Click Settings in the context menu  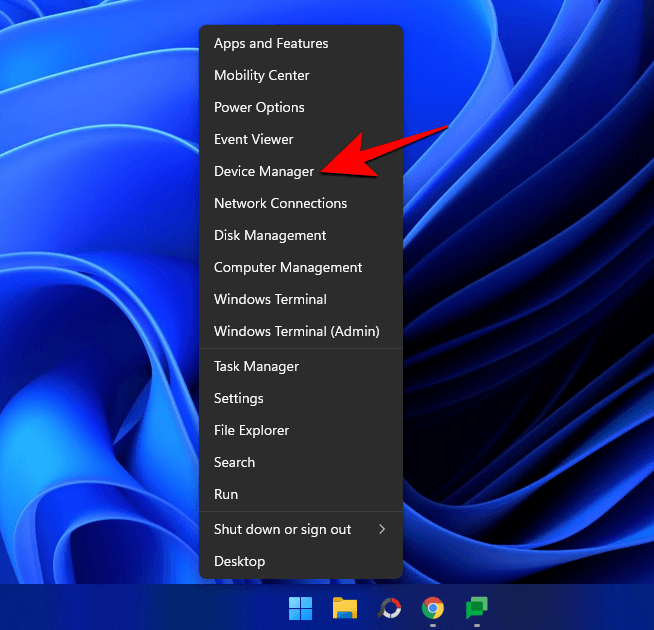tap(239, 398)
